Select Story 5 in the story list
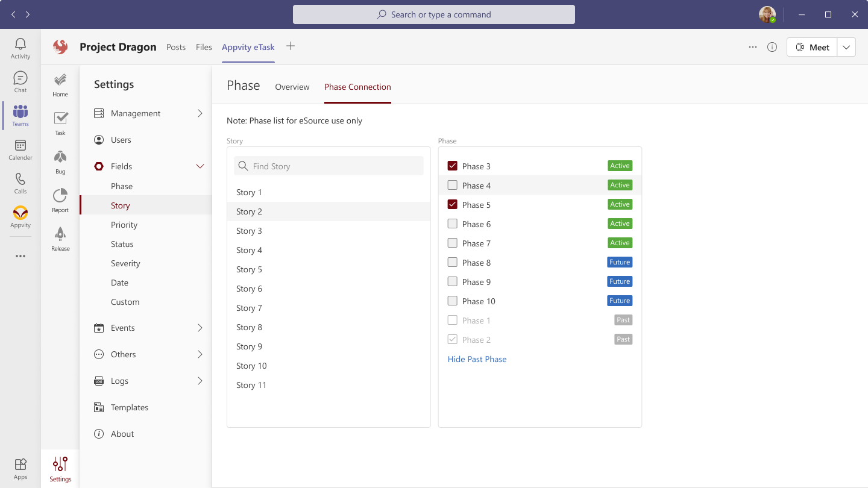868x488 pixels. 249,269
